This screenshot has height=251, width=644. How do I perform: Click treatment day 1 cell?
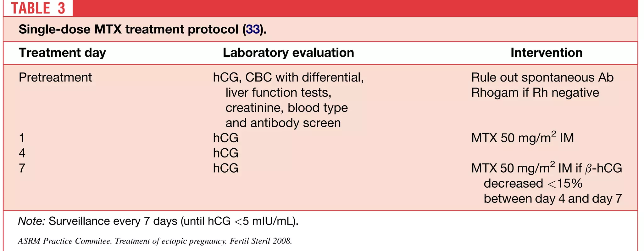click(22, 138)
